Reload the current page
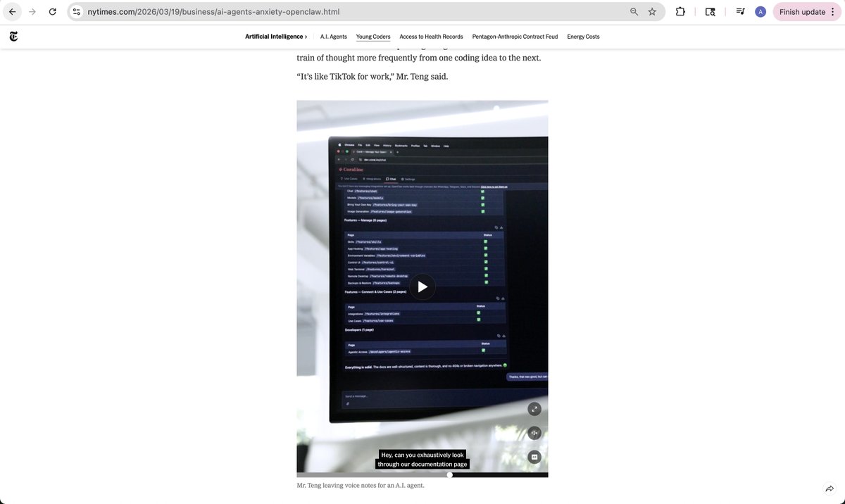The height and width of the screenshot is (504, 845). [x=52, y=12]
